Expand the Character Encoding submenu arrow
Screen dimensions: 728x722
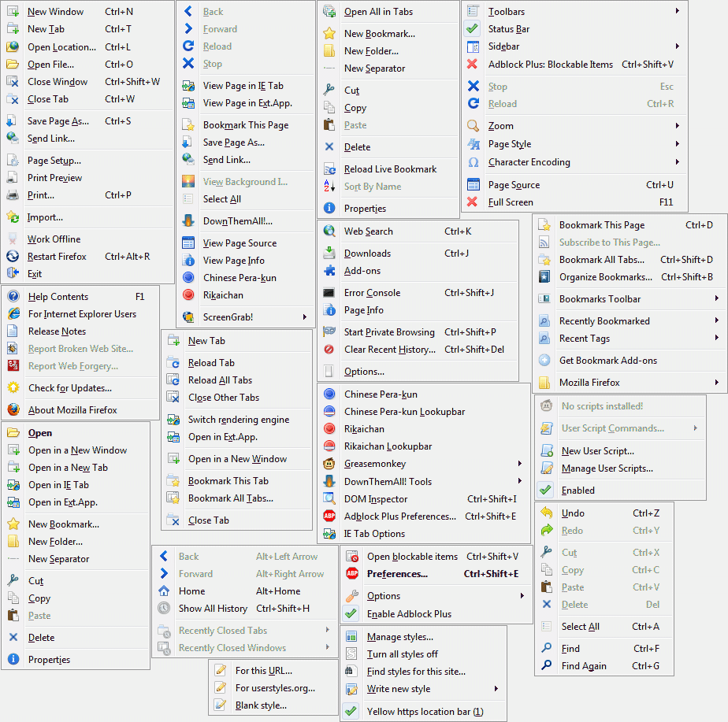(x=678, y=162)
